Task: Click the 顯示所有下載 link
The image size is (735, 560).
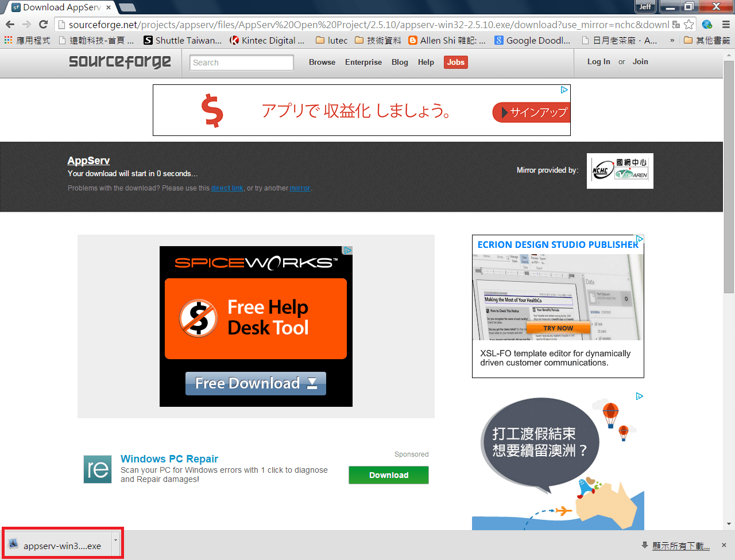Action: pos(681,546)
